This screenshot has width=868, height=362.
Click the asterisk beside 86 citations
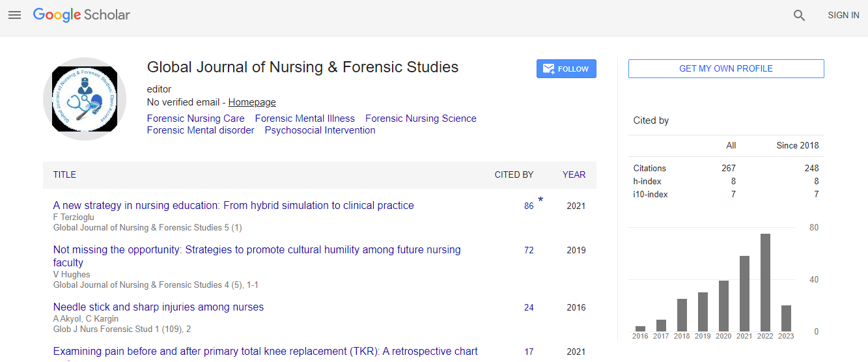(x=540, y=201)
